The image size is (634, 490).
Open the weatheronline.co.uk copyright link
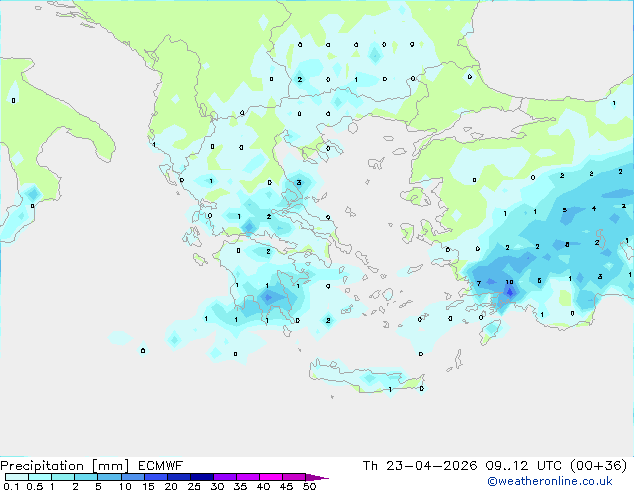click(x=549, y=481)
